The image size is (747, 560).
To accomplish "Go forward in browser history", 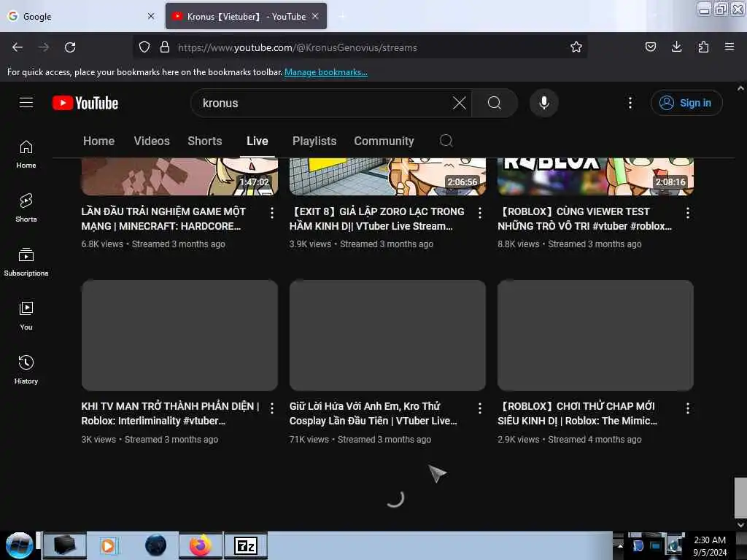I will [44, 47].
